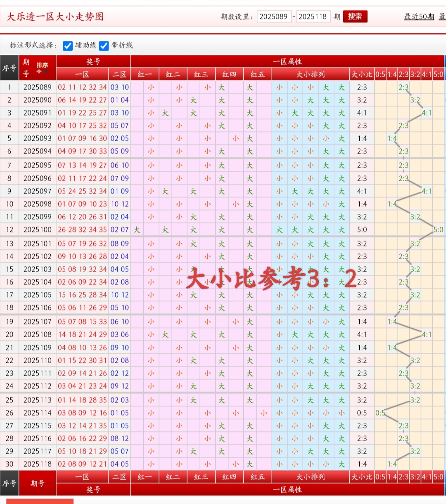Click the 4:1 marker in row 2025091
The width and height of the screenshot is (446, 504).
pyautogui.click(x=427, y=113)
